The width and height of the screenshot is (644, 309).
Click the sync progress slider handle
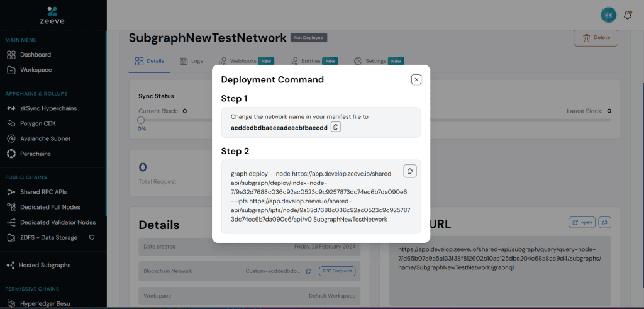141,120
